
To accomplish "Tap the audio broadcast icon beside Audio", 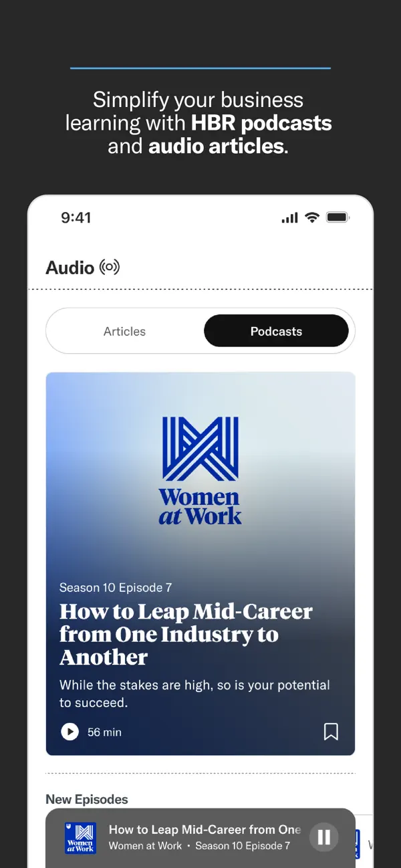I will (x=110, y=267).
